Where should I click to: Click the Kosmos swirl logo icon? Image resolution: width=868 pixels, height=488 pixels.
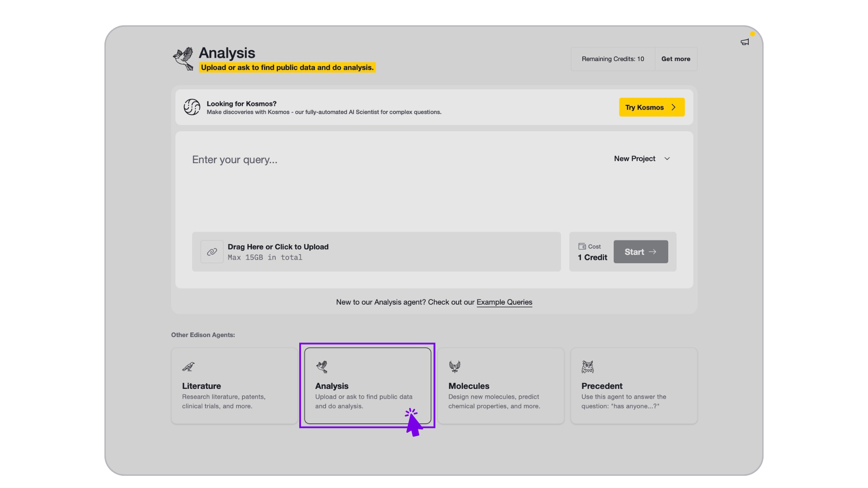tap(192, 107)
